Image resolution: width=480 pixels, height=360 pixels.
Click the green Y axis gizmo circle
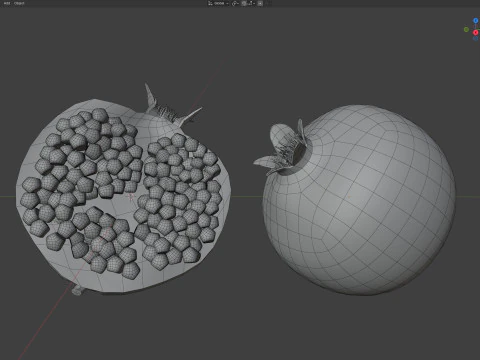[x=466, y=30]
